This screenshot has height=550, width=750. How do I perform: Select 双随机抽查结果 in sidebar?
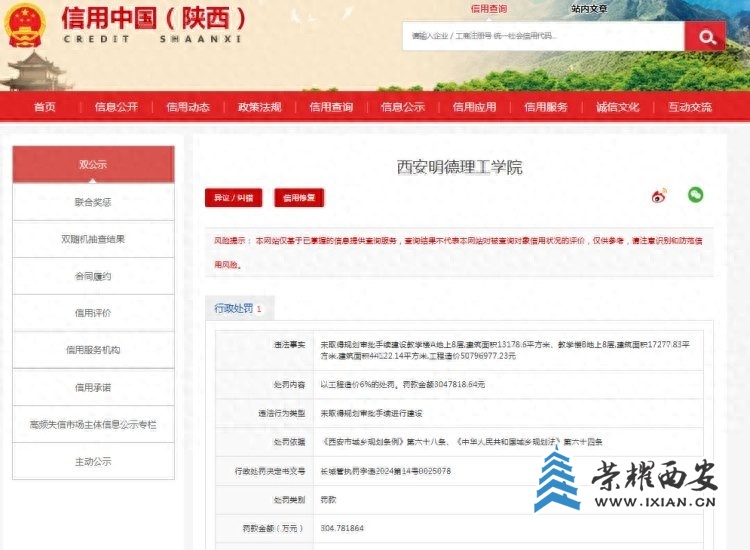pos(93,239)
